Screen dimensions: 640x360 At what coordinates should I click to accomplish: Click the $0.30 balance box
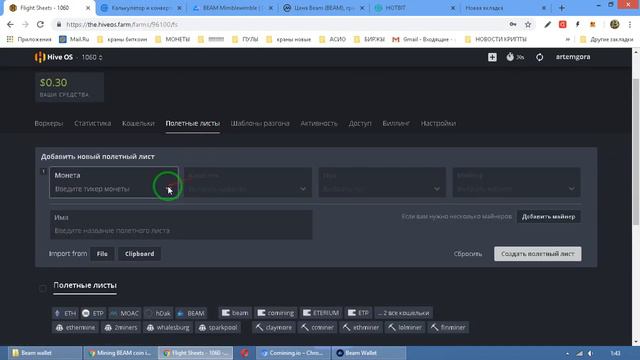69,87
